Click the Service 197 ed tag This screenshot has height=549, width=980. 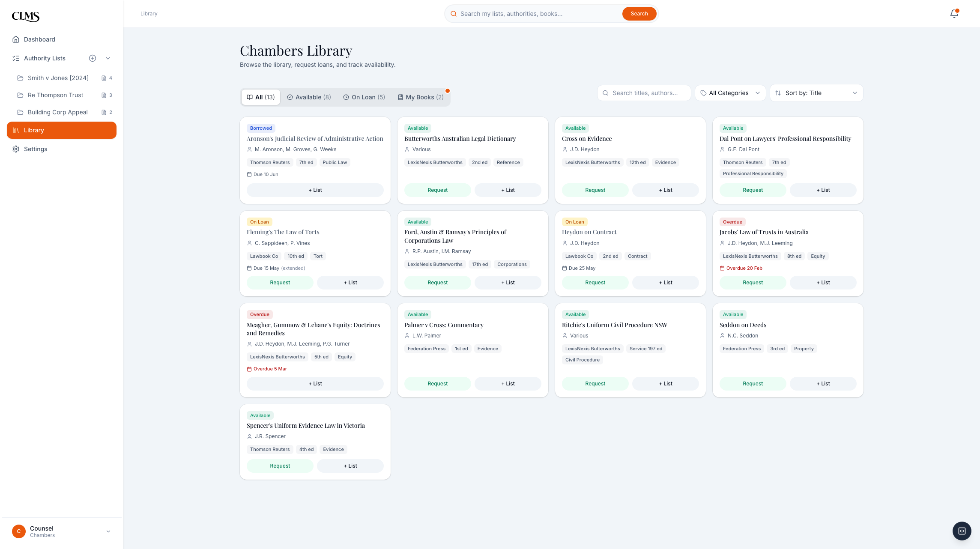coord(646,349)
